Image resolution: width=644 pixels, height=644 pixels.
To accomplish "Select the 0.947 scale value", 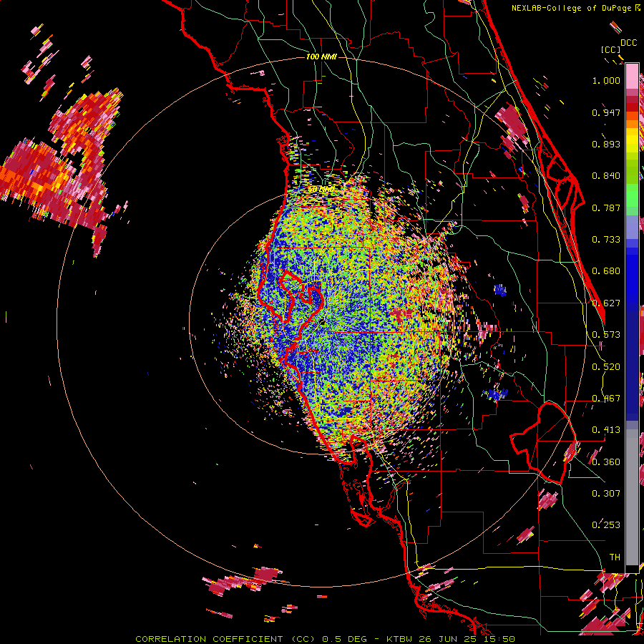I will coord(606,112).
